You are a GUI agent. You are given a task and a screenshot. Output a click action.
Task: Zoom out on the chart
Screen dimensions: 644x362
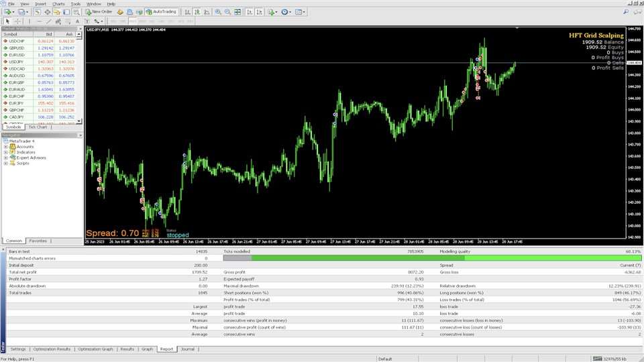[227, 12]
